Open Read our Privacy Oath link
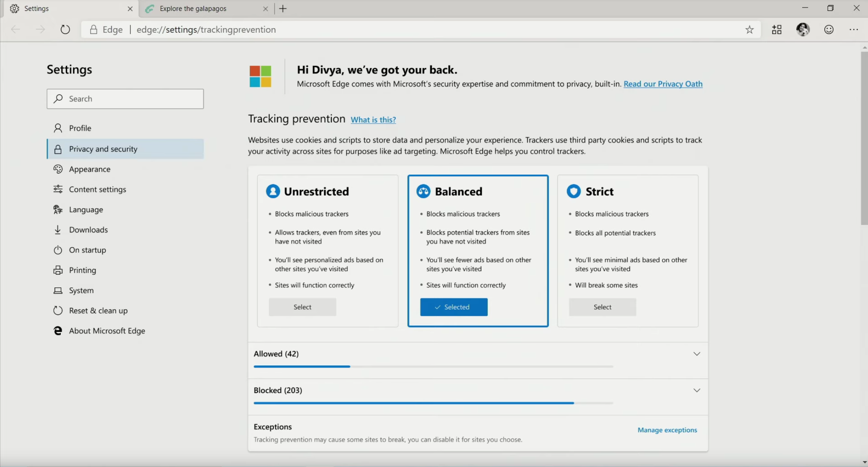Image resolution: width=868 pixels, height=467 pixels. tap(663, 84)
